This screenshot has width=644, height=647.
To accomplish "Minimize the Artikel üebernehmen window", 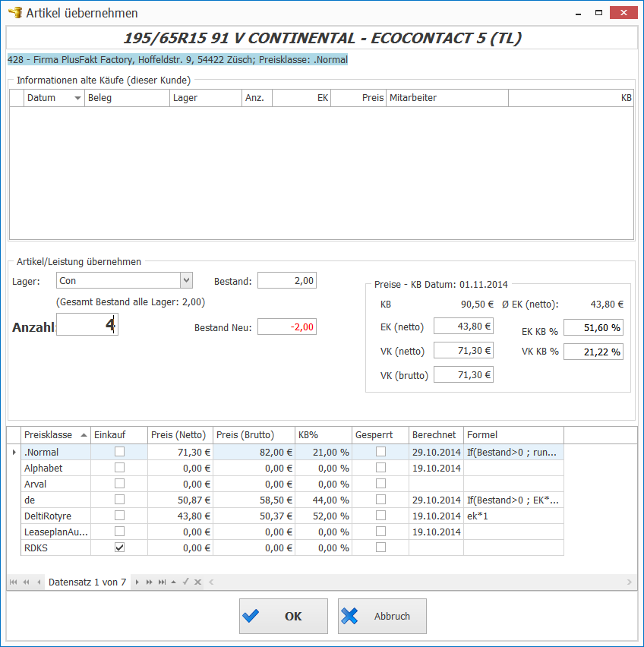I will (579, 14).
